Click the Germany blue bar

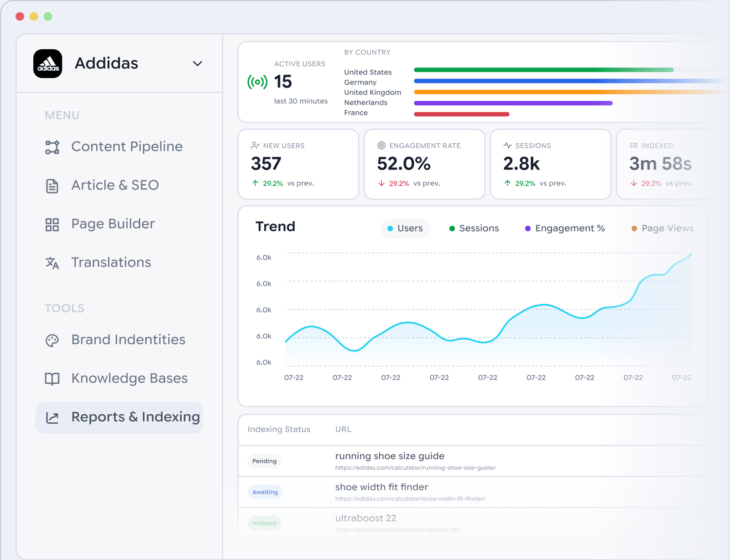[x=570, y=81]
